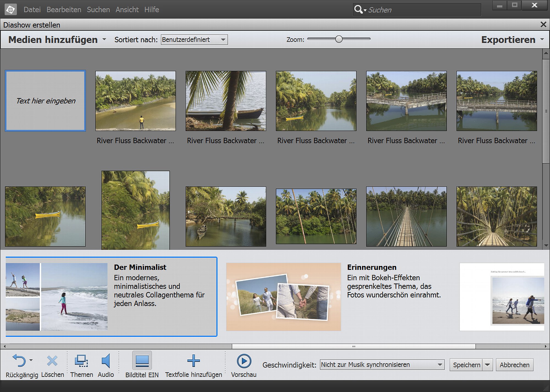Click the search magnifier icon
This screenshot has width=550, height=392.
click(x=358, y=9)
